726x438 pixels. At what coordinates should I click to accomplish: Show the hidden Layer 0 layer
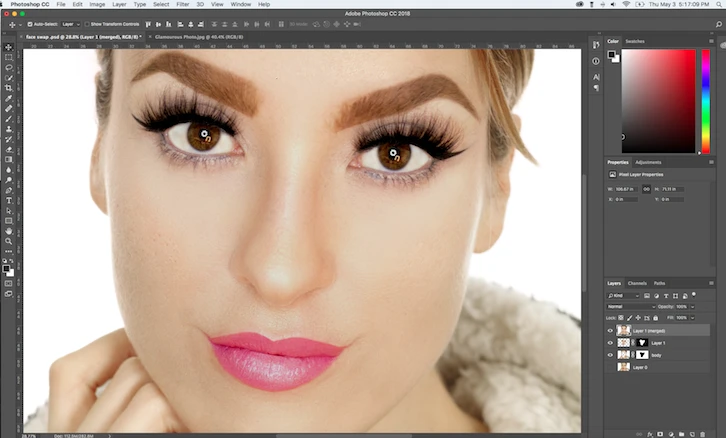pyautogui.click(x=610, y=367)
